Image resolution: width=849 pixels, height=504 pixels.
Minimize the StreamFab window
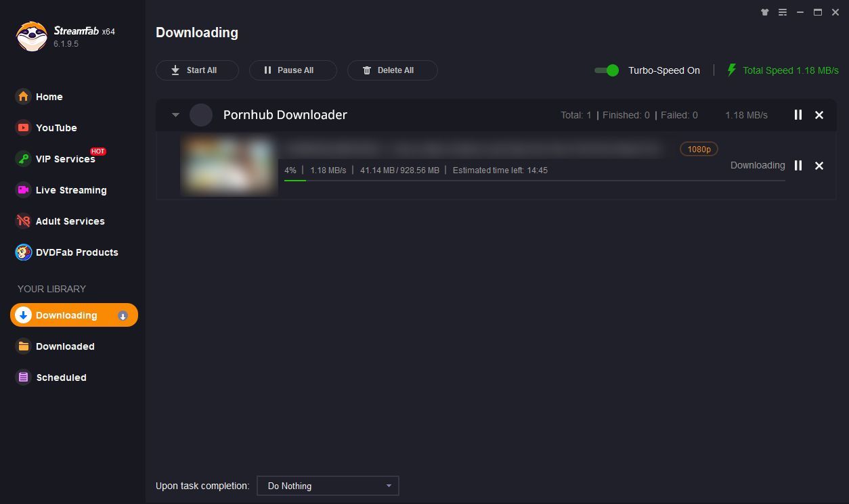click(x=800, y=12)
